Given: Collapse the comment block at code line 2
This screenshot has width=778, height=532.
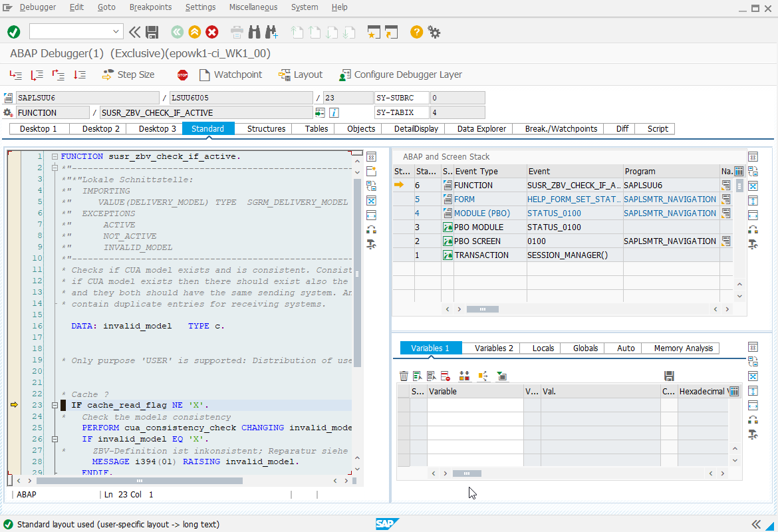Looking at the screenshot, I should coord(55,168).
